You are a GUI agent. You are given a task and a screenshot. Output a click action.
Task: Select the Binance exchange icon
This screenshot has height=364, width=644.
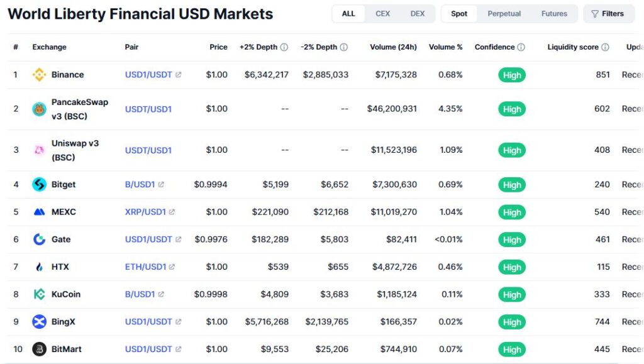[x=40, y=74]
